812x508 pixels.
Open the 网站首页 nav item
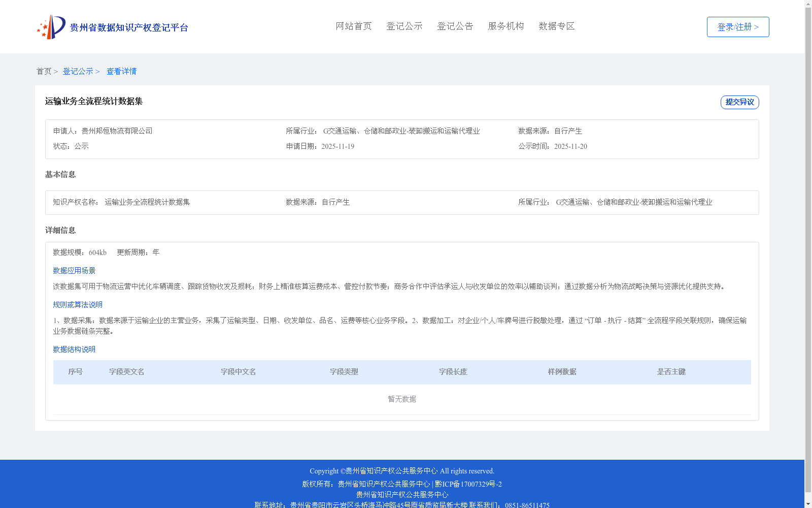pos(354,26)
